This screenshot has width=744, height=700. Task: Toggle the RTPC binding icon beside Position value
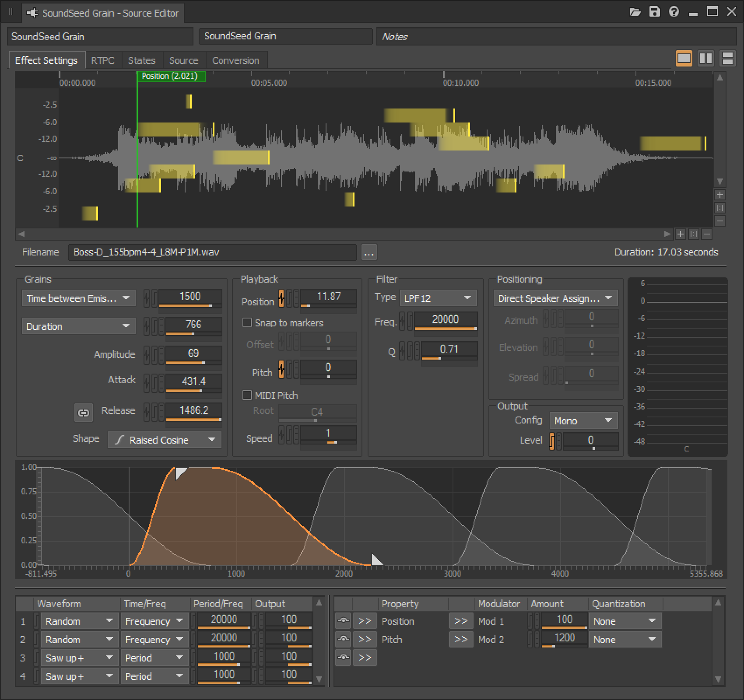(281, 297)
